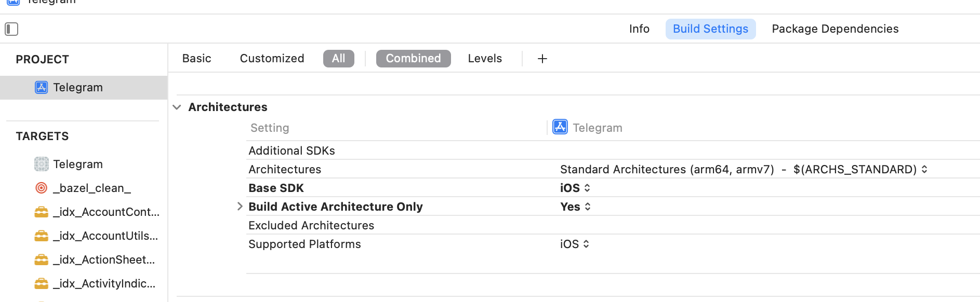Expand Build Active Architecture Only row
The image size is (980, 302).
tap(240, 207)
